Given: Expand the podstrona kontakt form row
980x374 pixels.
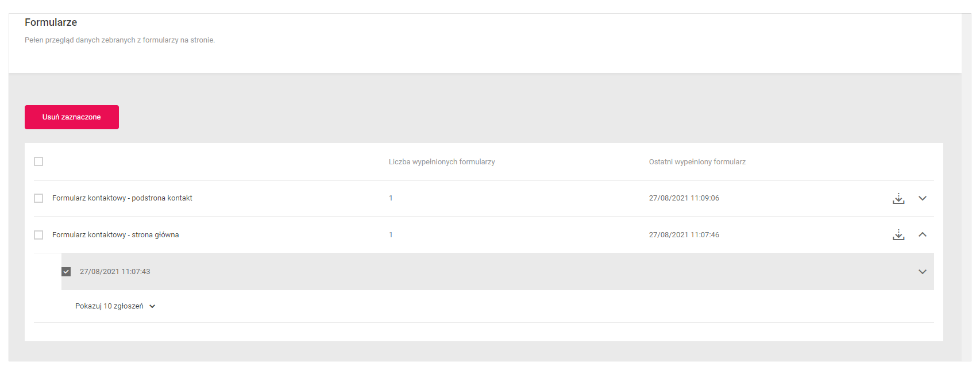Looking at the screenshot, I should click(x=923, y=198).
